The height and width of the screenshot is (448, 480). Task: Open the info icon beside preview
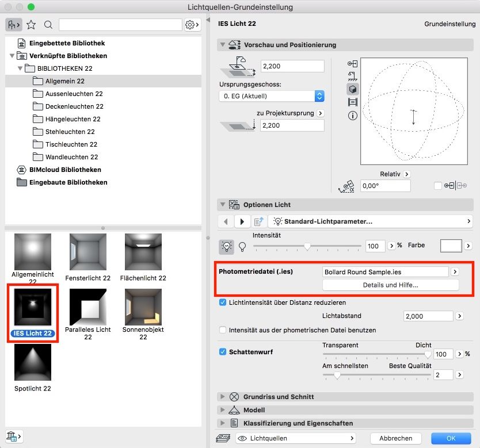352,116
